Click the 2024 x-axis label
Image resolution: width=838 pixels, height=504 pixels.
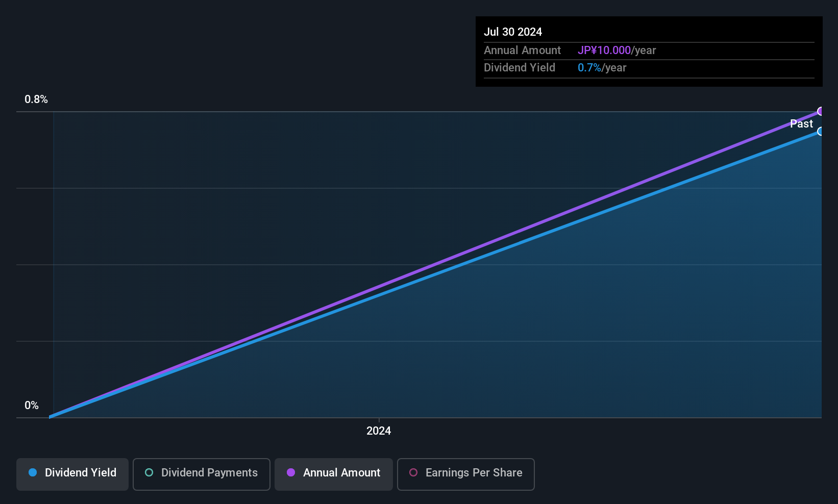(379, 431)
